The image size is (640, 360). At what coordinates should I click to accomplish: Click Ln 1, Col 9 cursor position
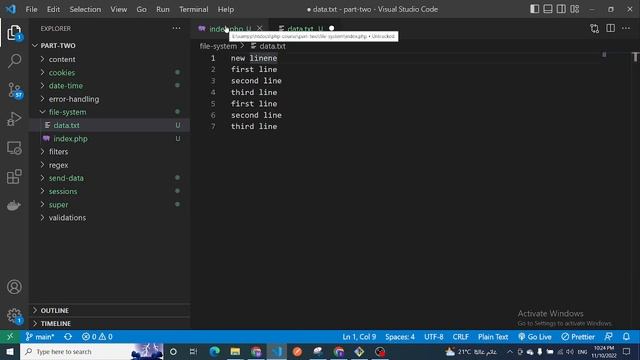(359, 337)
